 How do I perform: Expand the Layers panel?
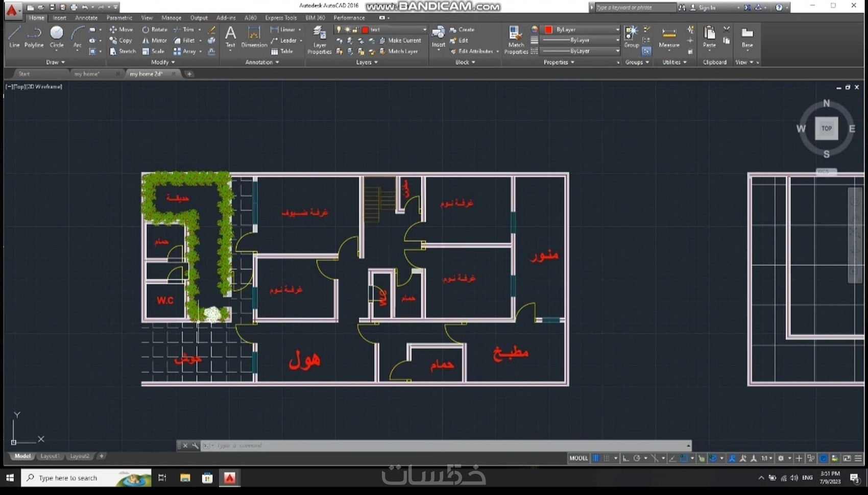click(367, 62)
